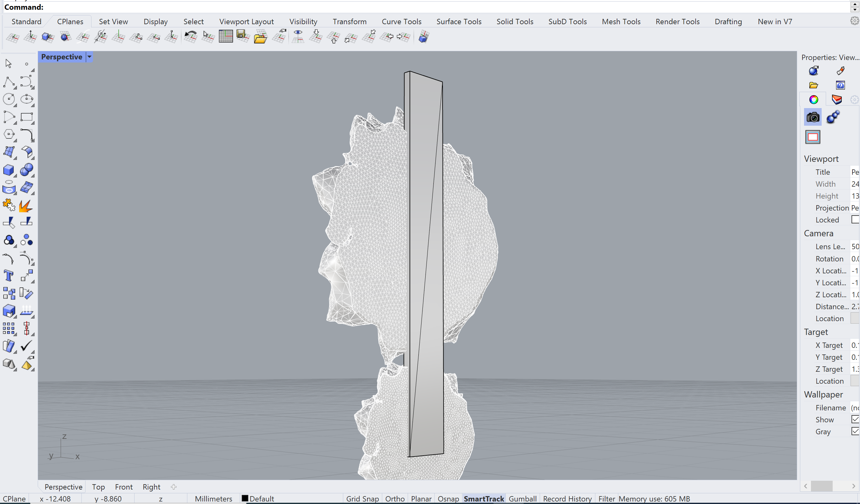Click the camera properties icon
The width and height of the screenshot is (860, 504).
(x=813, y=118)
